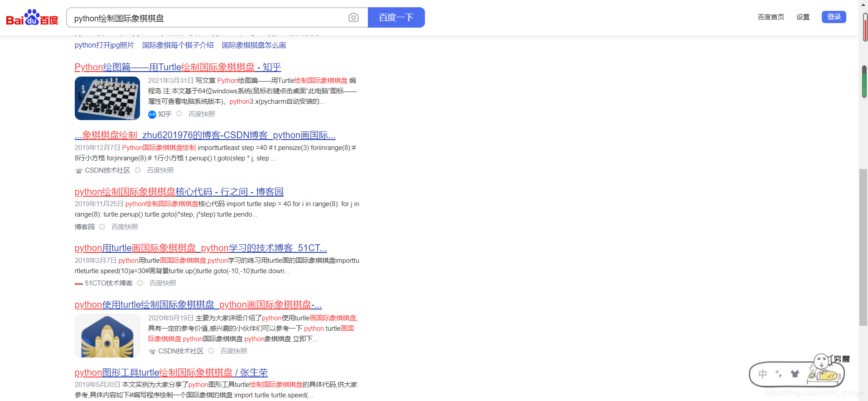Screen dimensions: 868x401
Task: Open 百度快照 for zhu6201976 result
Action: [x=160, y=170]
